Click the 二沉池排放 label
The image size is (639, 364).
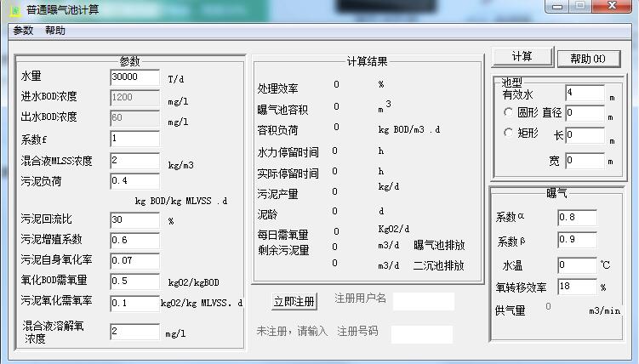tap(438, 265)
